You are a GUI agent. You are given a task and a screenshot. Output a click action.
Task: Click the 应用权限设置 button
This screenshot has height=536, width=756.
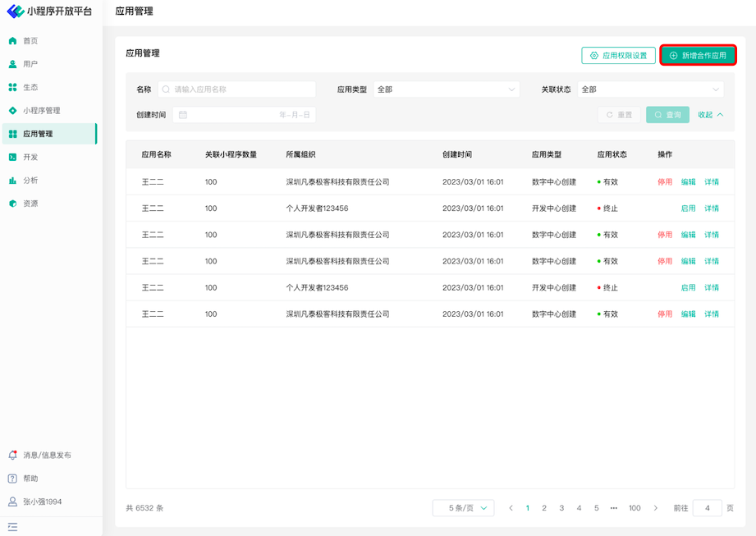point(618,56)
